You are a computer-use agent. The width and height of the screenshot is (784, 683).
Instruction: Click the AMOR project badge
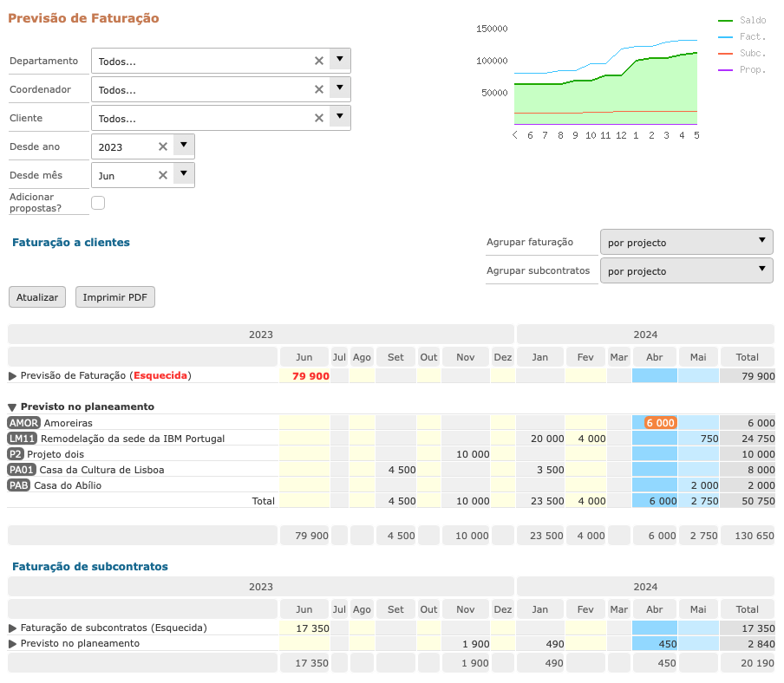coord(23,422)
